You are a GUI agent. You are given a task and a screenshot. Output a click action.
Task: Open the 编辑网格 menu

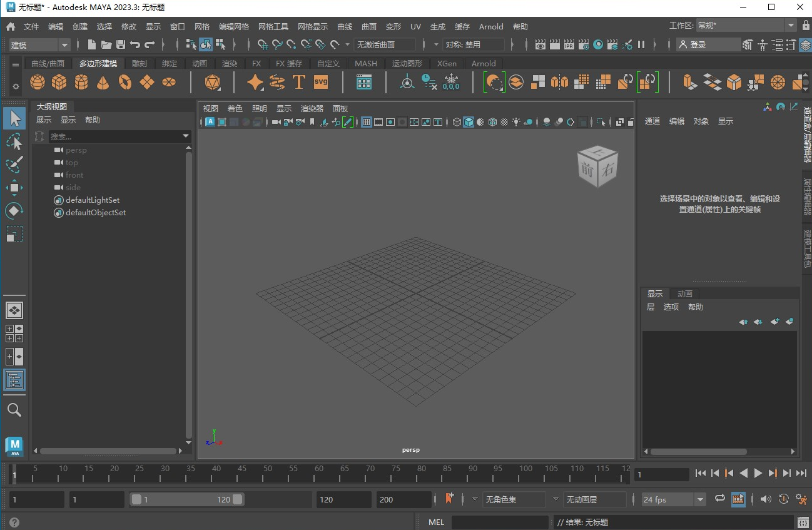(234, 27)
